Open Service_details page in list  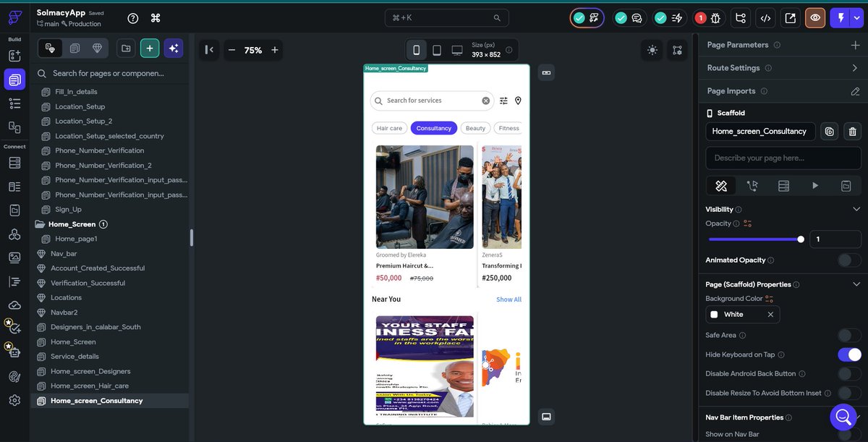[x=75, y=357]
